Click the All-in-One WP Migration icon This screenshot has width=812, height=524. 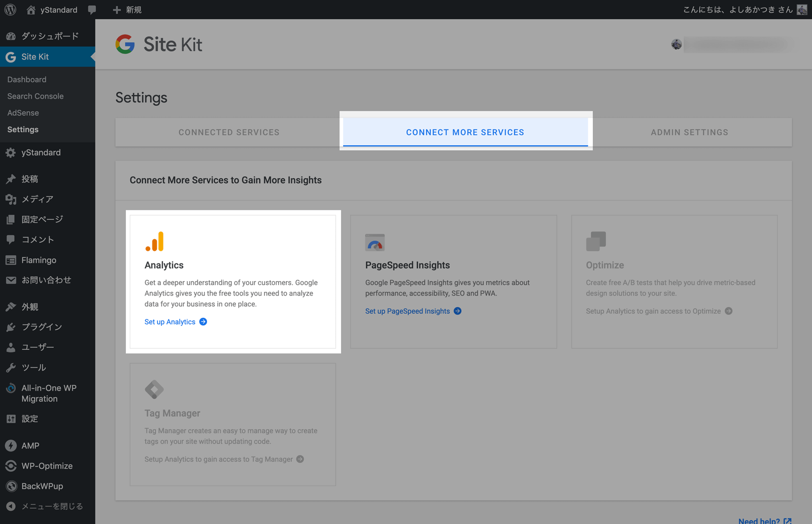pyautogui.click(x=11, y=388)
